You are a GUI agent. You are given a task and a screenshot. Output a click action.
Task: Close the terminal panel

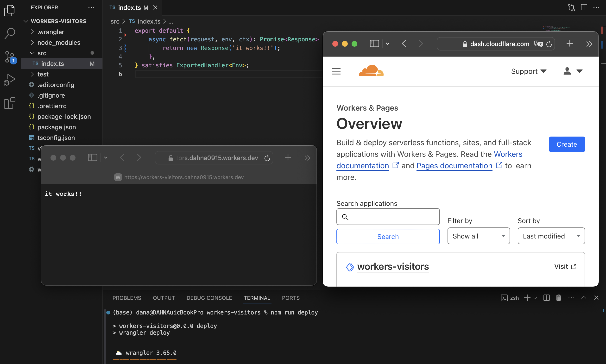click(596, 298)
